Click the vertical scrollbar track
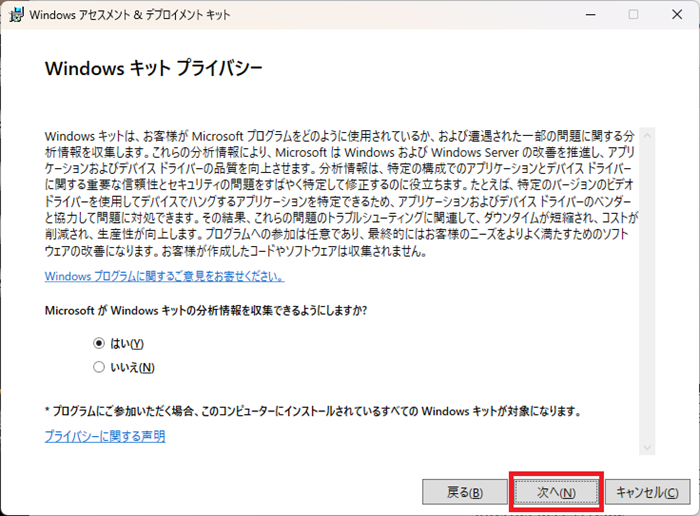Screen dimensions: 700x516 [x=647, y=290]
